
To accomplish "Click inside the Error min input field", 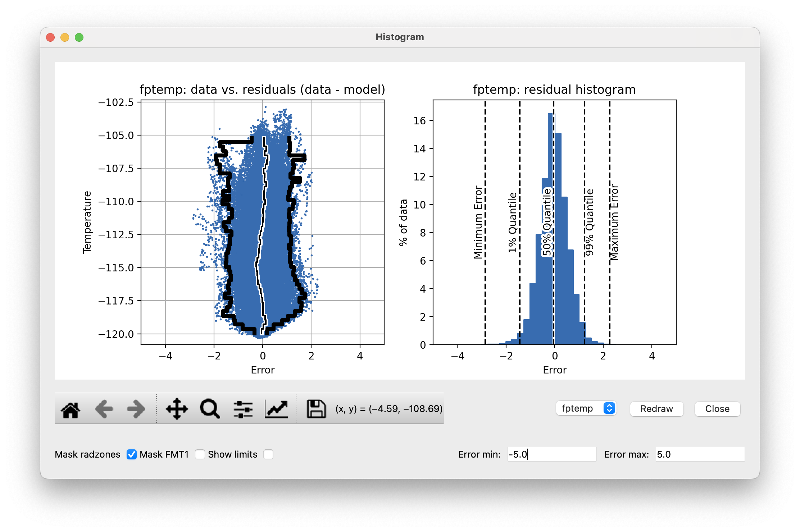I will (552, 454).
